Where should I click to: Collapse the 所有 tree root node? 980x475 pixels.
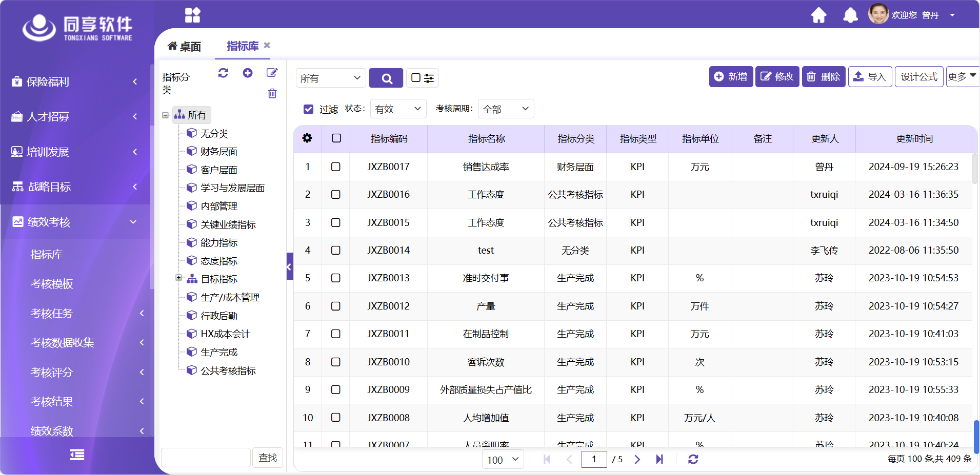pyautogui.click(x=165, y=115)
